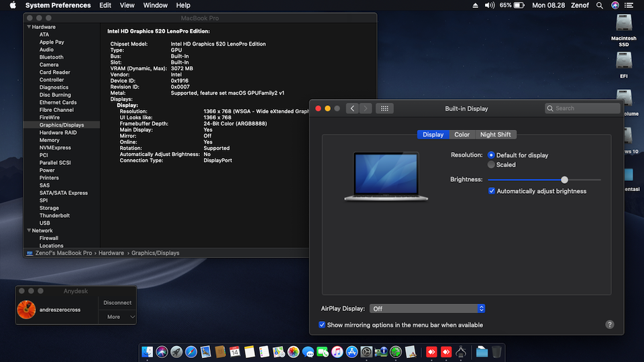Select the Scaled resolution radio button
This screenshot has width=644, height=362.
point(492,165)
